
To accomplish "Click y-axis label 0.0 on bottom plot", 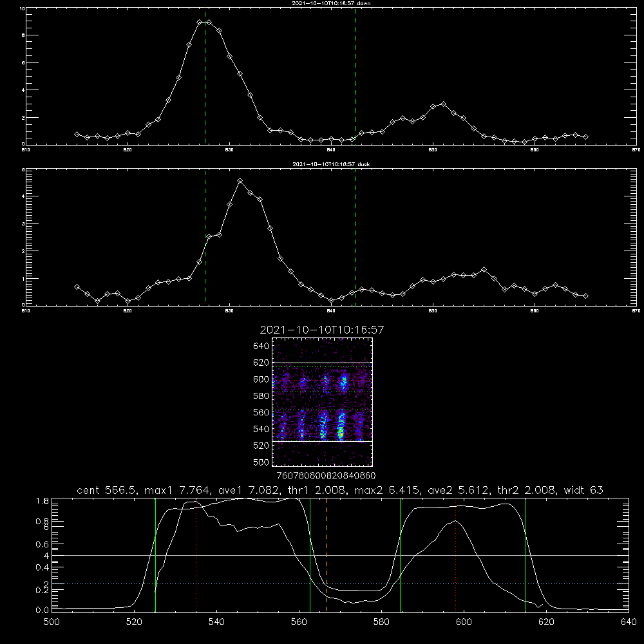I will pyautogui.click(x=43, y=611).
